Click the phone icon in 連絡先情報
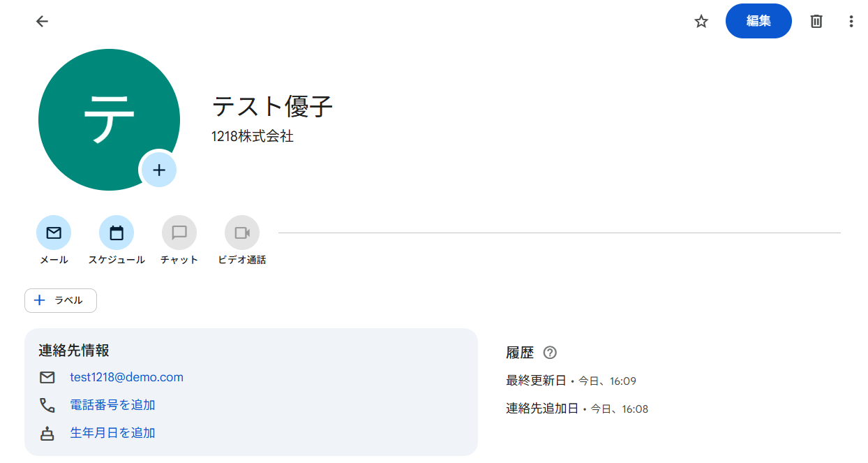 47,405
